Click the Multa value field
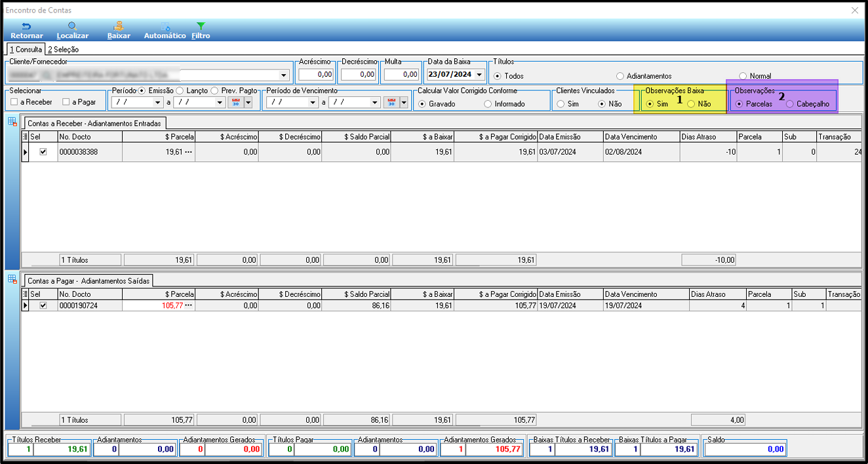868x464 pixels. [x=401, y=75]
